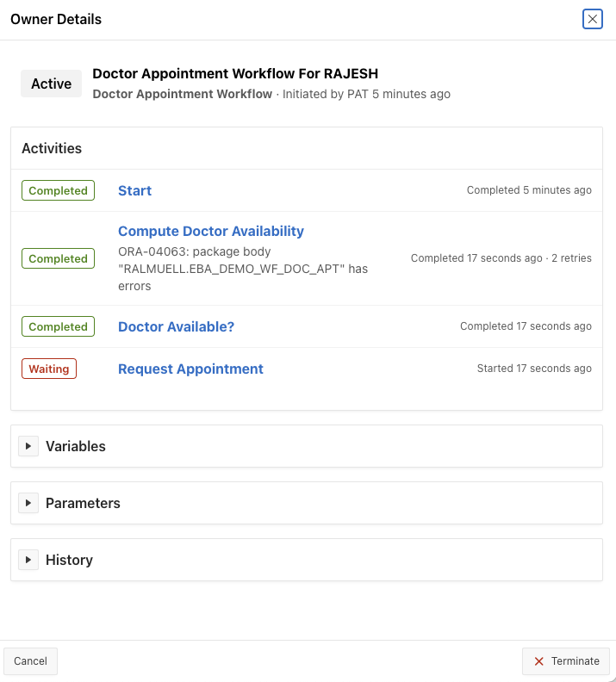Click the "Started 17 seconds ago" text

pyautogui.click(x=534, y=369)
